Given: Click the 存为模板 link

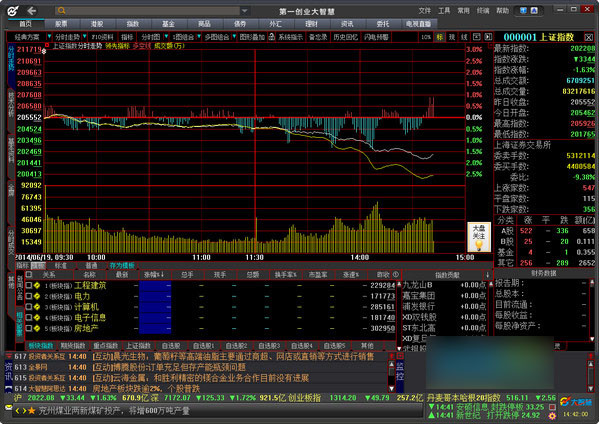Looking at the screenshot, I should pyautogui.click(x=122, y=265).
